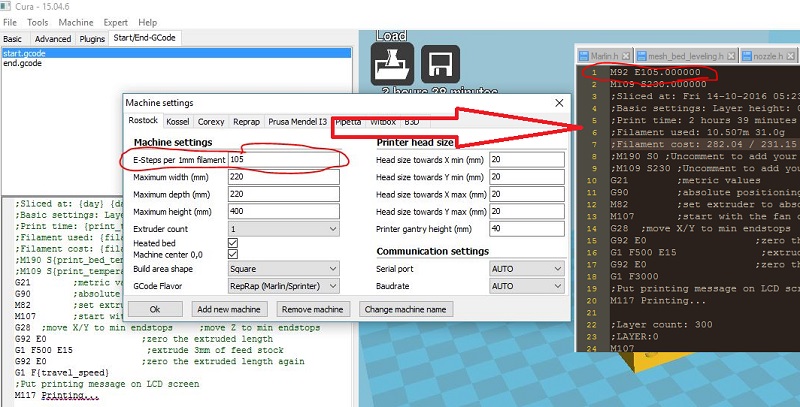Open the Extruder count dropdown
The image size is (800, 407).
pos(284,228)
